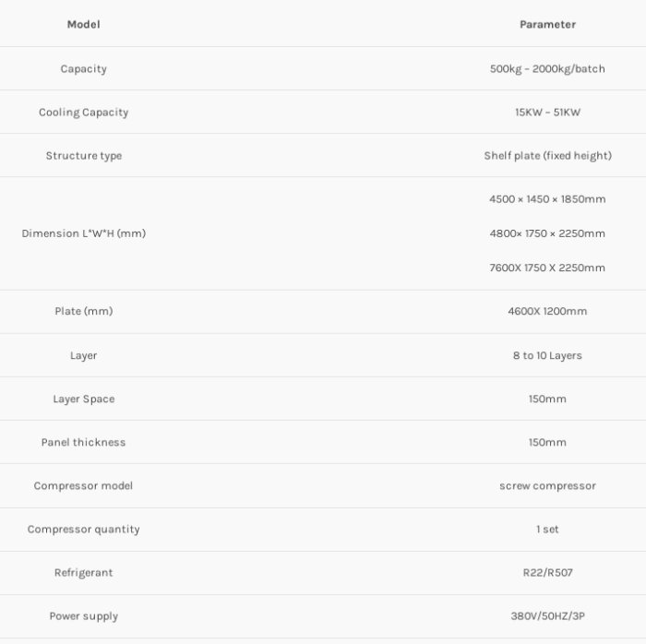
Task: Click the Model column header
Action: pyautogui.click(x=83, y=25)
